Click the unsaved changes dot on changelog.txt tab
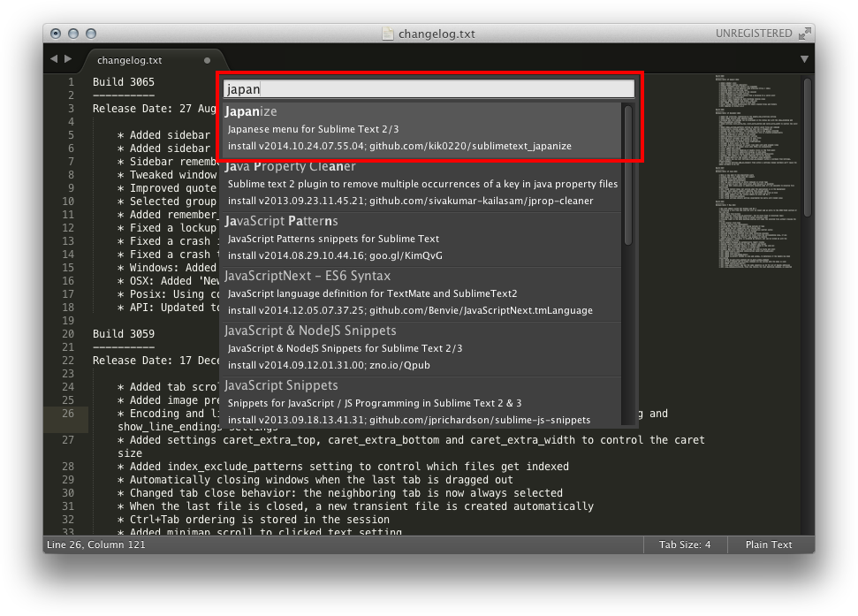Image resolution: width=858 pixels, height=616 pixels. pos(207,60)
